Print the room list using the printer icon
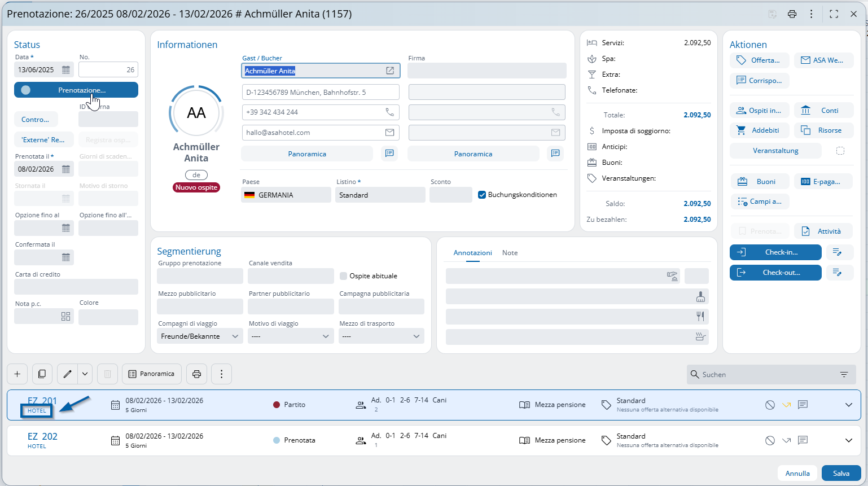Screen dimensions: 868x486 [x=196, y=374]
